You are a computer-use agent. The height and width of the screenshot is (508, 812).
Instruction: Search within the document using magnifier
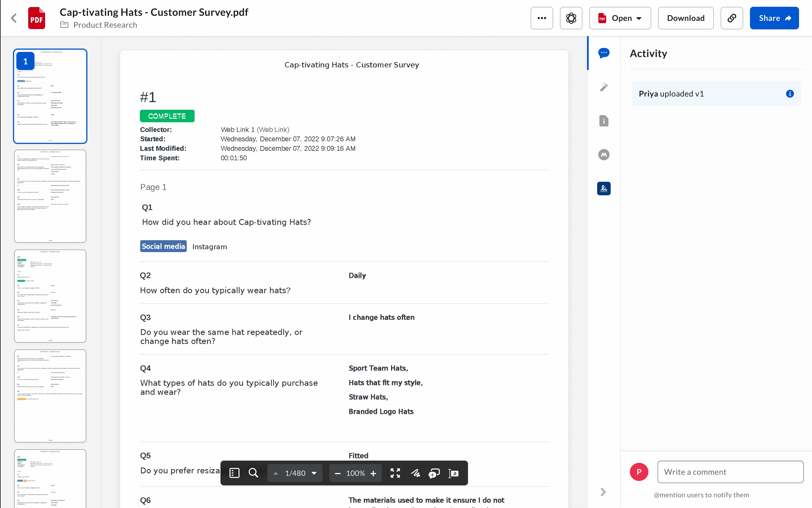click(253, 473)
